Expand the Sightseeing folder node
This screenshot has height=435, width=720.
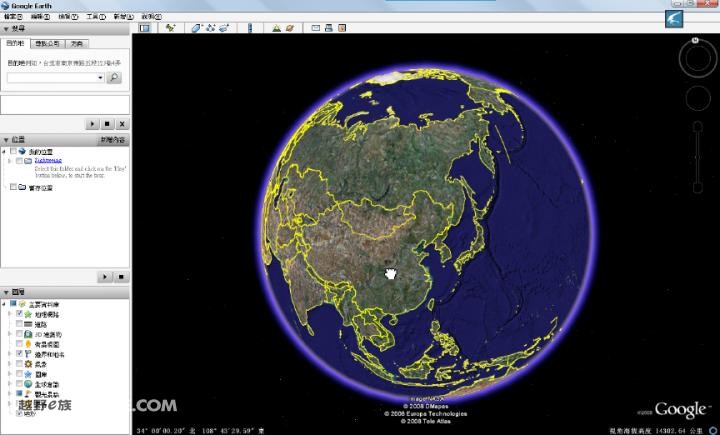10,161
